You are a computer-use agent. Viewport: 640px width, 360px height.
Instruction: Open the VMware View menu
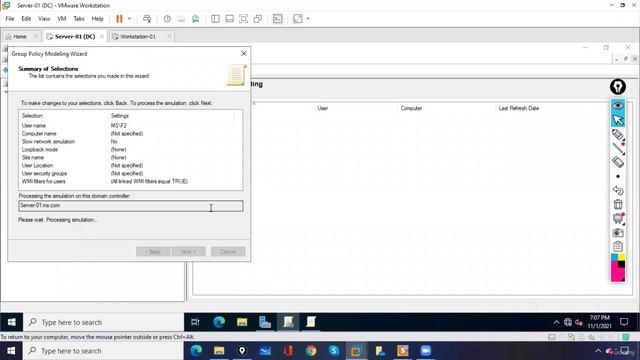pos(44,19)
